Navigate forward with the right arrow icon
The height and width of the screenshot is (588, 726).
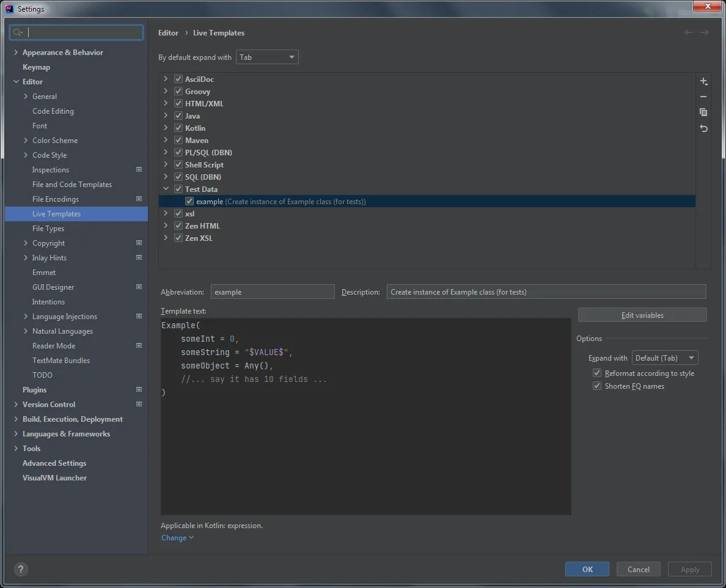(x=705, y=32)
